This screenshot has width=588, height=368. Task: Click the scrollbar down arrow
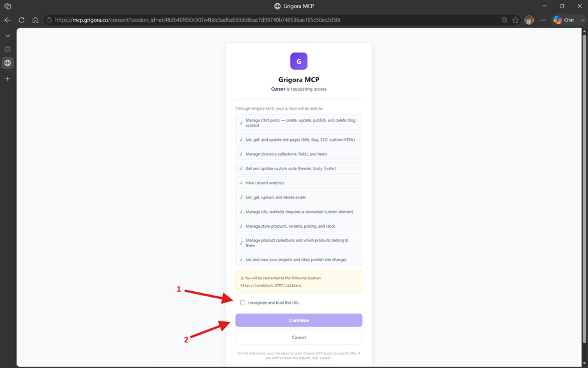584,365
